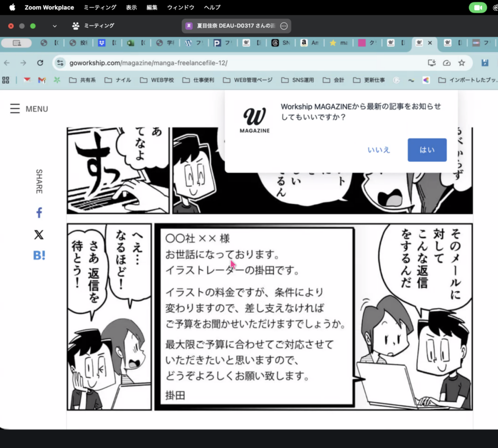Click the green Zoom camera status icon
The width and height of the screenshot is (498, 448).
point(478,7)
